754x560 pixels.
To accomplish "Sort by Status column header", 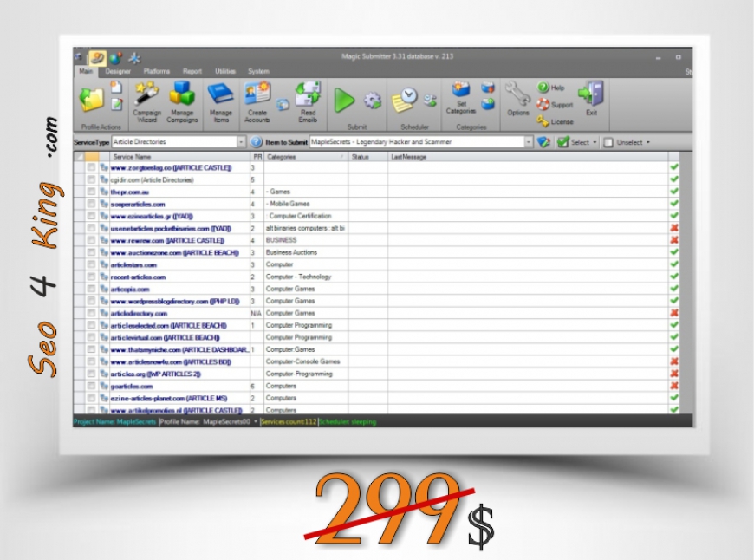I will coord(367,157).
